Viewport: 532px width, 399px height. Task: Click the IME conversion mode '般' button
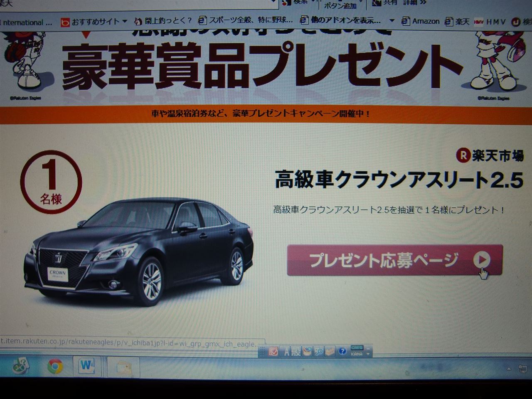click(x=296, y=352)
